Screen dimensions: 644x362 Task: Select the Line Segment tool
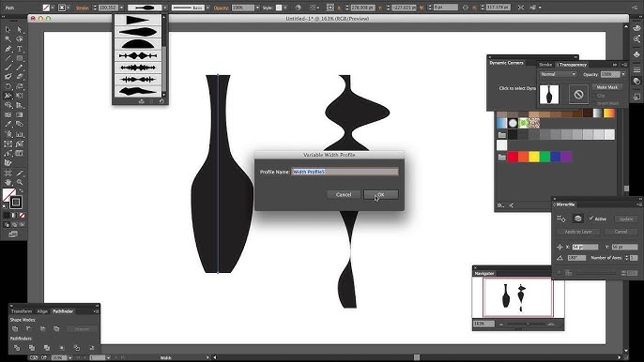[8, 58]
